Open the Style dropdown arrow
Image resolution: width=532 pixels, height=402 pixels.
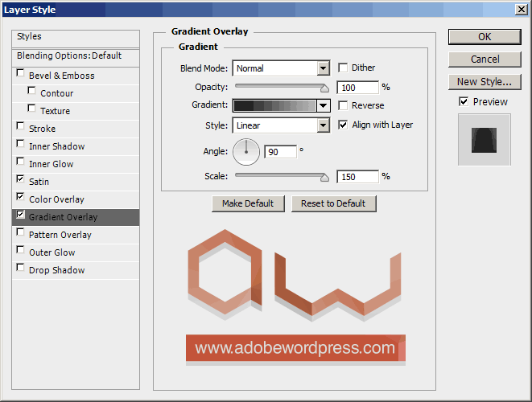324,125
